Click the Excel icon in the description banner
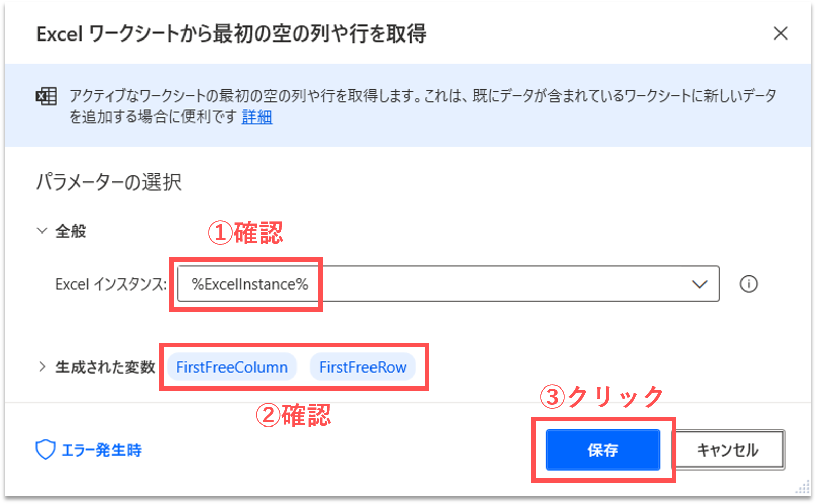Viewport: 816px width, 504px height. tap(46, 96)
